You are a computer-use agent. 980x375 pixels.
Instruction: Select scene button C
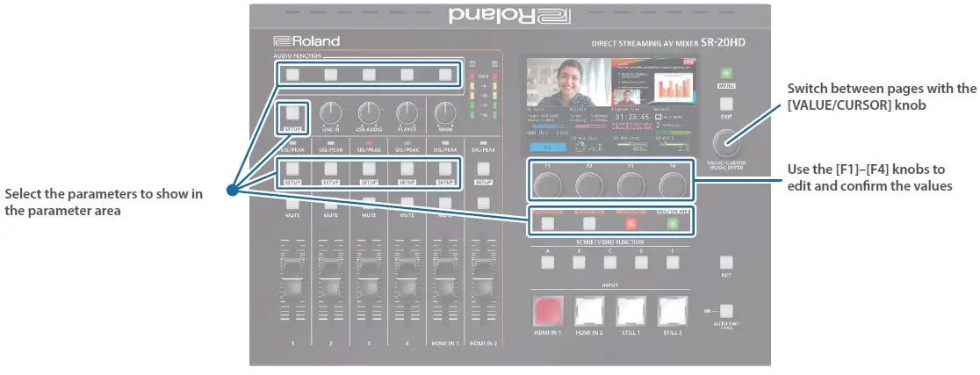[610, 263]
